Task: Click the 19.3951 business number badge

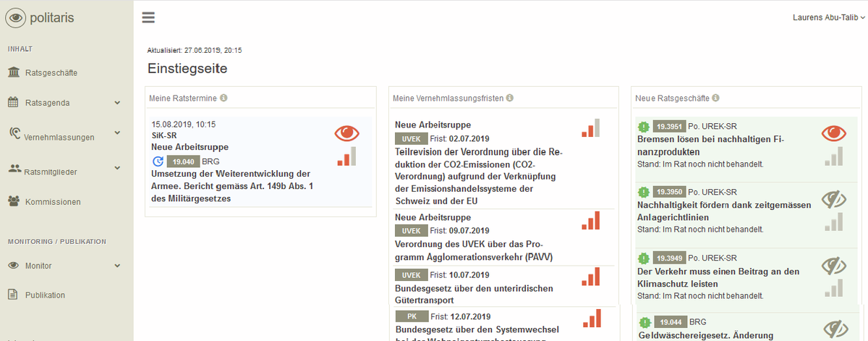Action: click(668, 126)
